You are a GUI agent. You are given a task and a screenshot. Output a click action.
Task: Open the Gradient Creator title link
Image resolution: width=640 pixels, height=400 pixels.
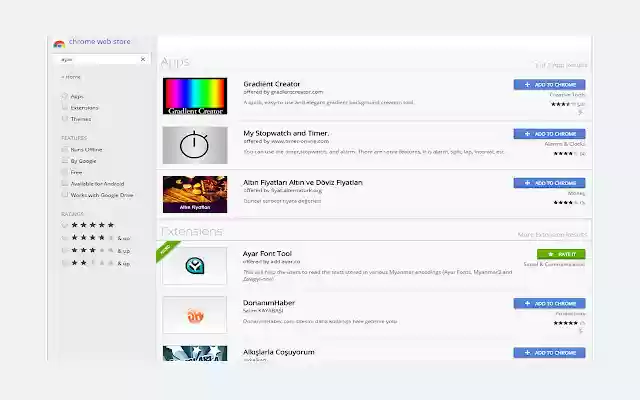[272, 84]
